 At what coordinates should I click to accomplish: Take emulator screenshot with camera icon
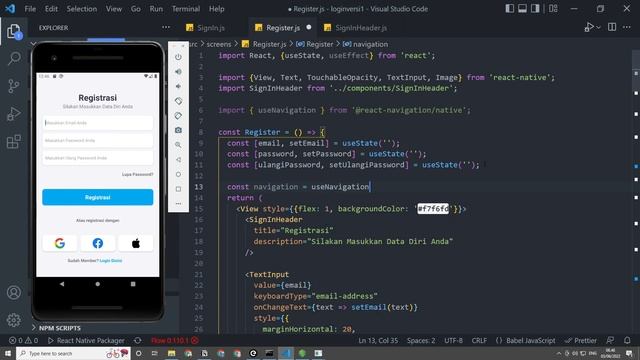[x=178, y=130]
